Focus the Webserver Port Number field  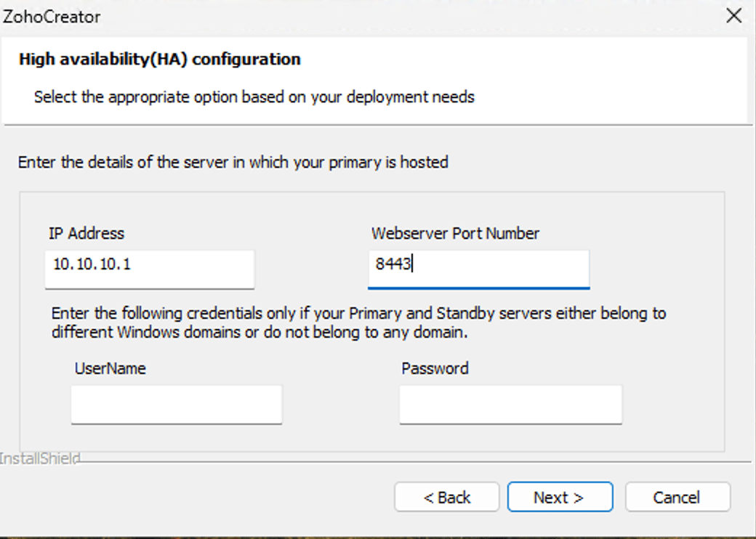[478, 269]
